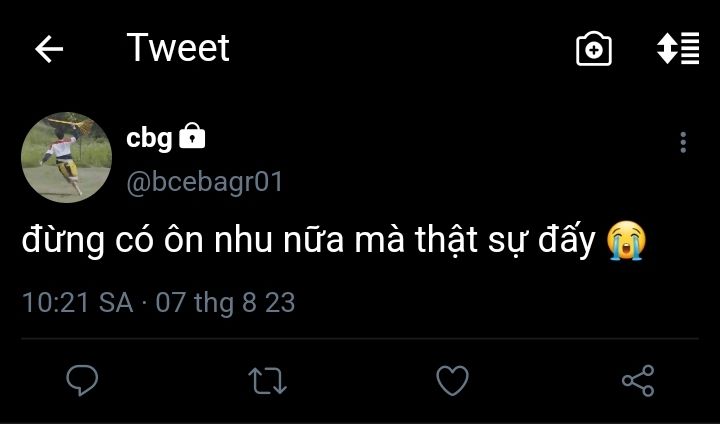Open cbg's profile picture

pos(66,157)
